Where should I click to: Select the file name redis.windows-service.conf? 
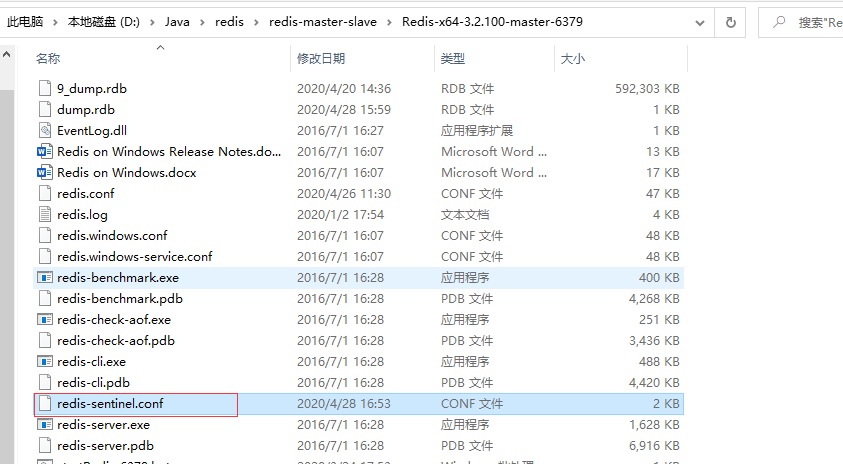point(135,256)
